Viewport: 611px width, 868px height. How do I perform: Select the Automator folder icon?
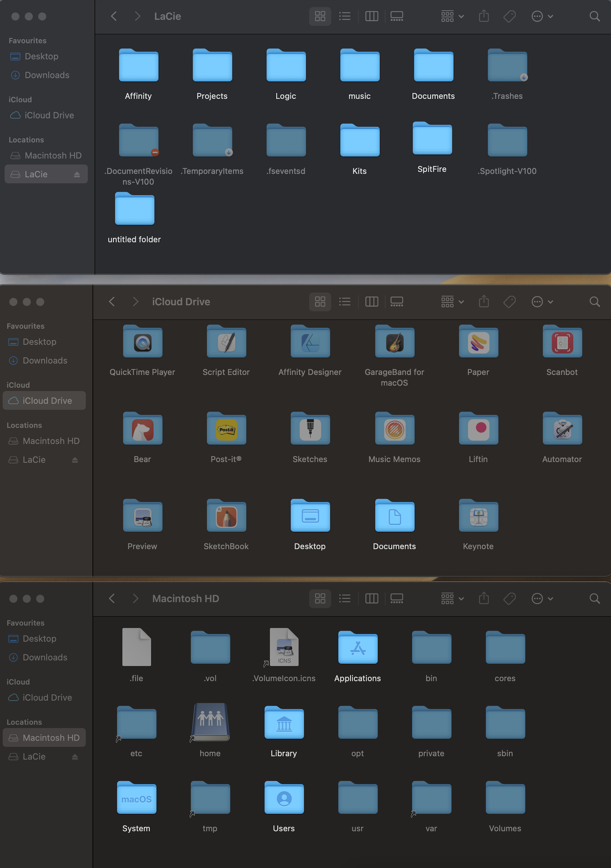562,428
